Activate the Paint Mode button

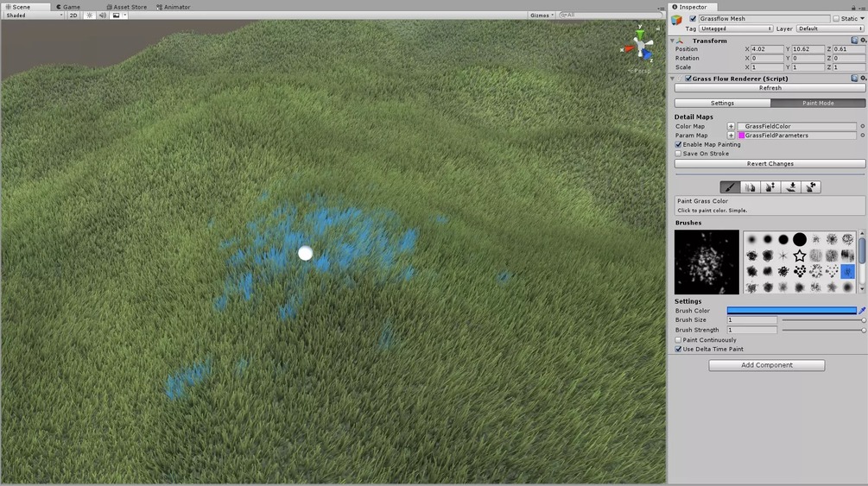(x=818, y=103)
